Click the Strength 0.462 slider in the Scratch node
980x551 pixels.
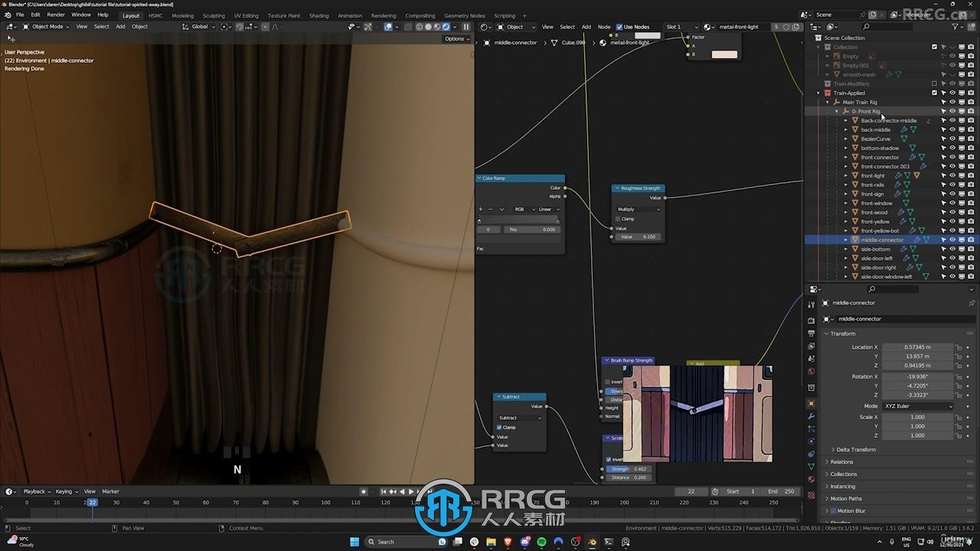pyautogui.click(x=629, y=469)
